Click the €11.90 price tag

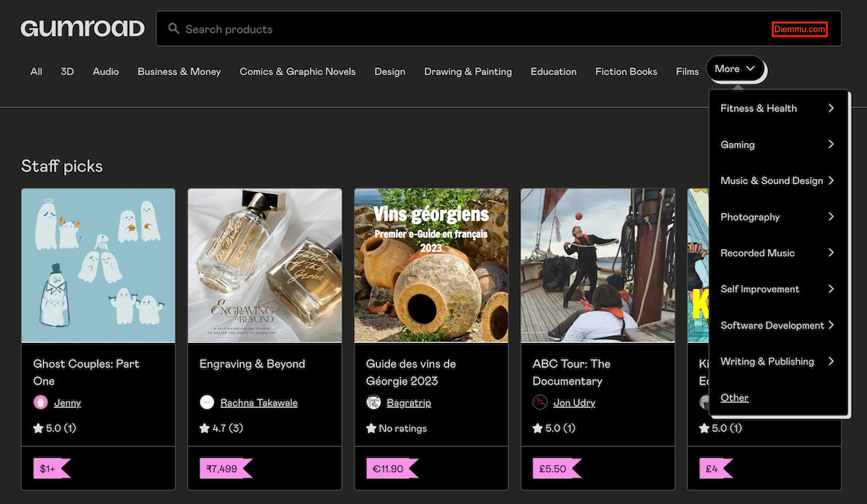(x=392, y=469)
